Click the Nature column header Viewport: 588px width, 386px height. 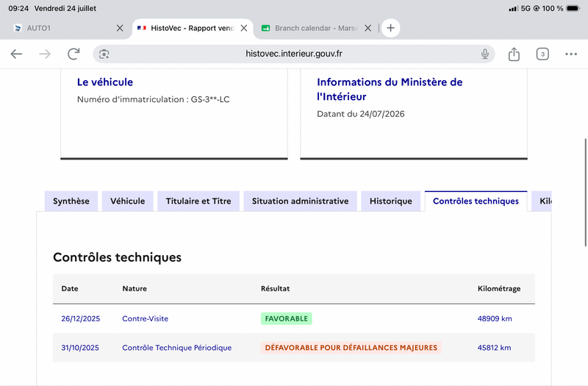point(135,288)
